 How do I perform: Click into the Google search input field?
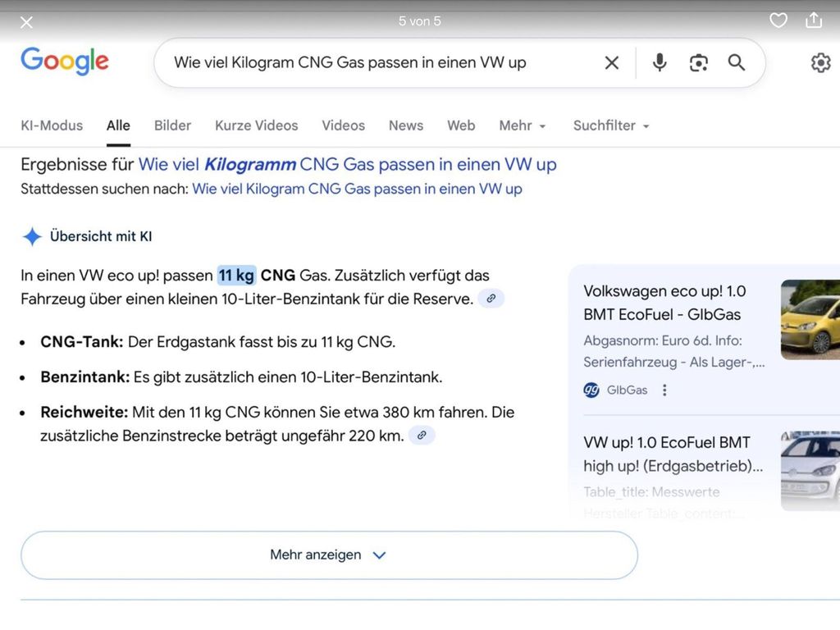tap(369, 63)
